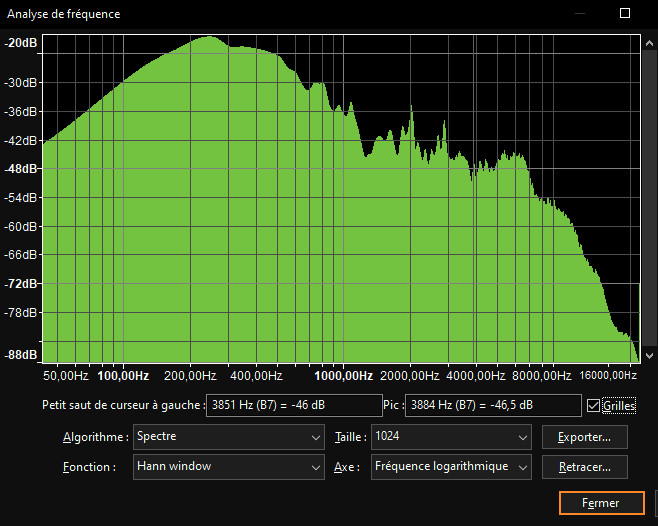
Task: Click the cursor readout field showing 3851 Hz
Action: pyautogui.click(x=280, y=405)
